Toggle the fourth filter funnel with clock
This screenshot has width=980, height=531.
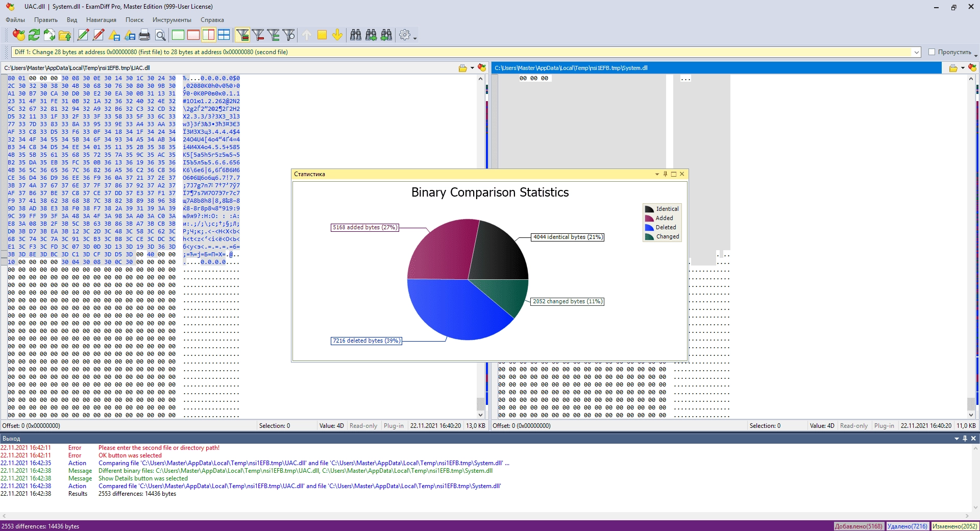[289, 35]
